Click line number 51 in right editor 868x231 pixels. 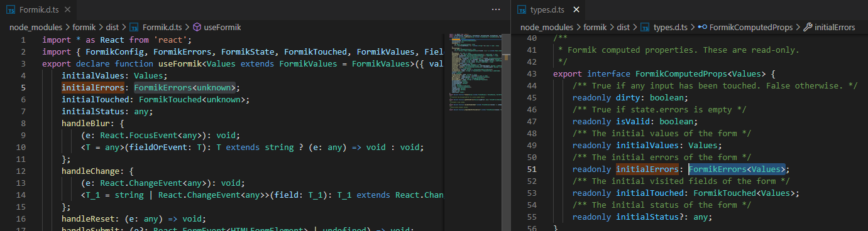531,169
